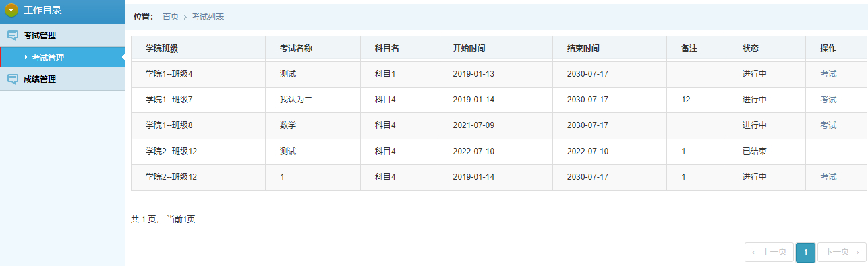
Task: Start 考试 for 数学 exam row
Action: click(828, 125)
